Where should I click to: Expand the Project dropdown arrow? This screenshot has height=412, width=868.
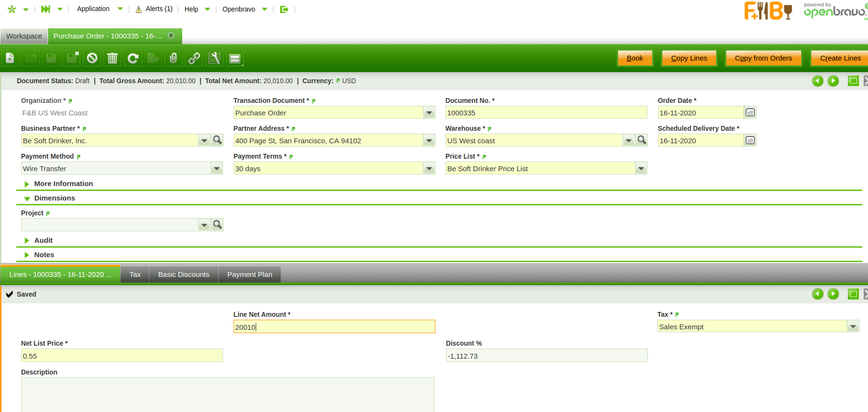[204, 225]
